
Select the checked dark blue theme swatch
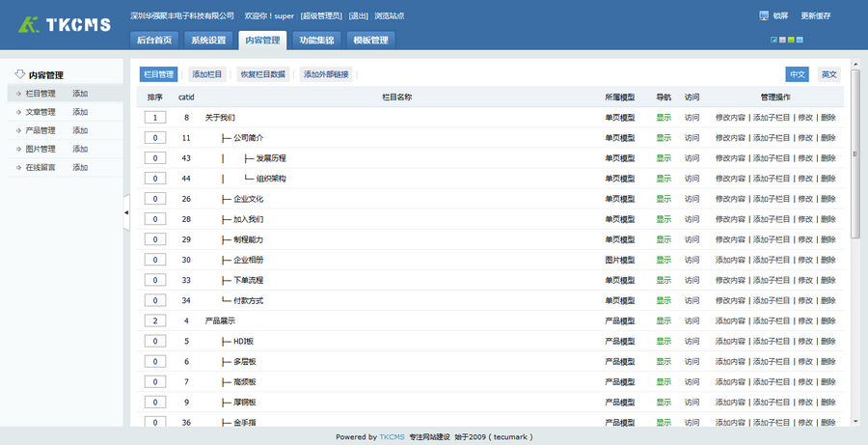coord(773,40)
